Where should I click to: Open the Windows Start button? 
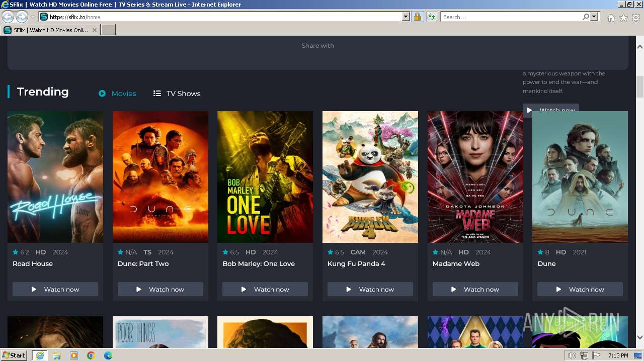(x=14, y=355)
